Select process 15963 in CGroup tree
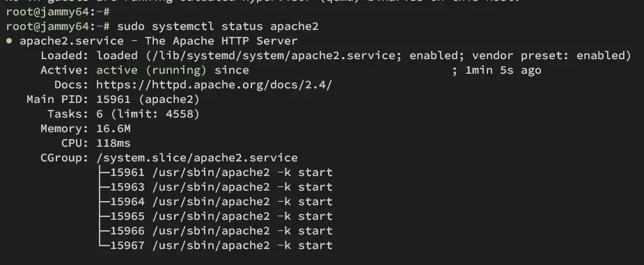This screenshot has height=265, width=644. tap(221, 187)
